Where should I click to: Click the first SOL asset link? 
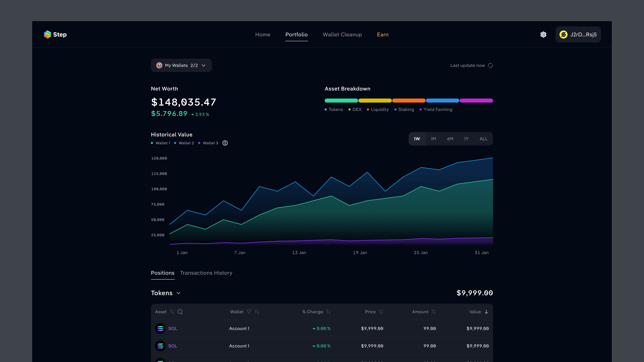click(173, 328)
